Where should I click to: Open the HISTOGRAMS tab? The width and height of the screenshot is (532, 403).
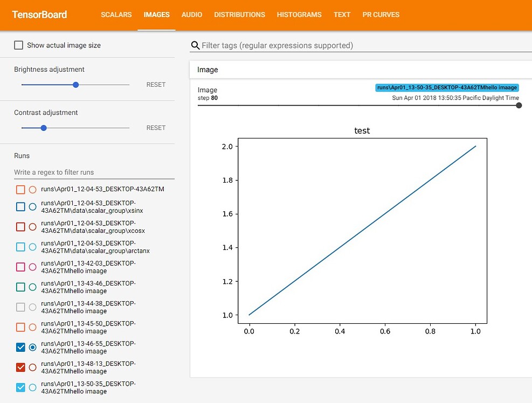299,15
